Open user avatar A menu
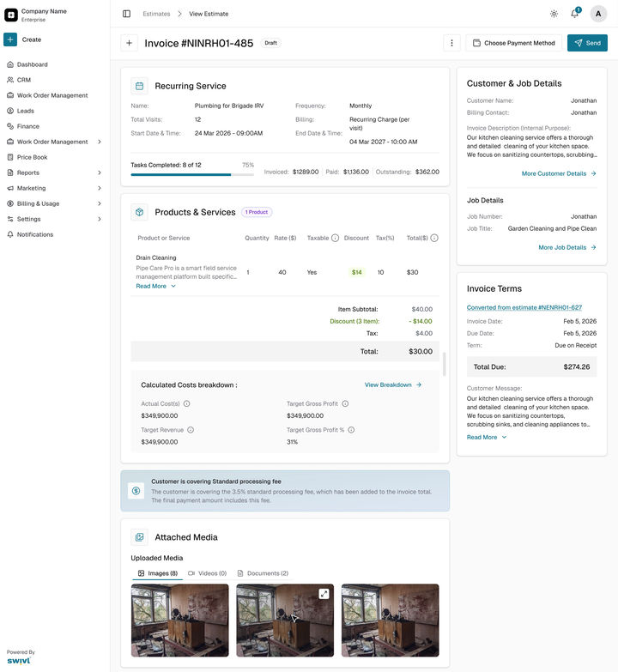618x672 pixels. point(598,14)
